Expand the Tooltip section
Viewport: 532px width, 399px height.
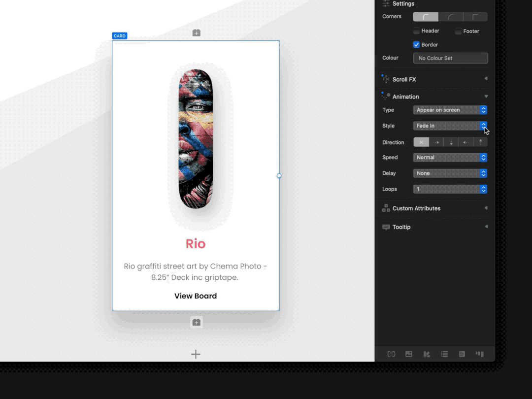(486, 226)
